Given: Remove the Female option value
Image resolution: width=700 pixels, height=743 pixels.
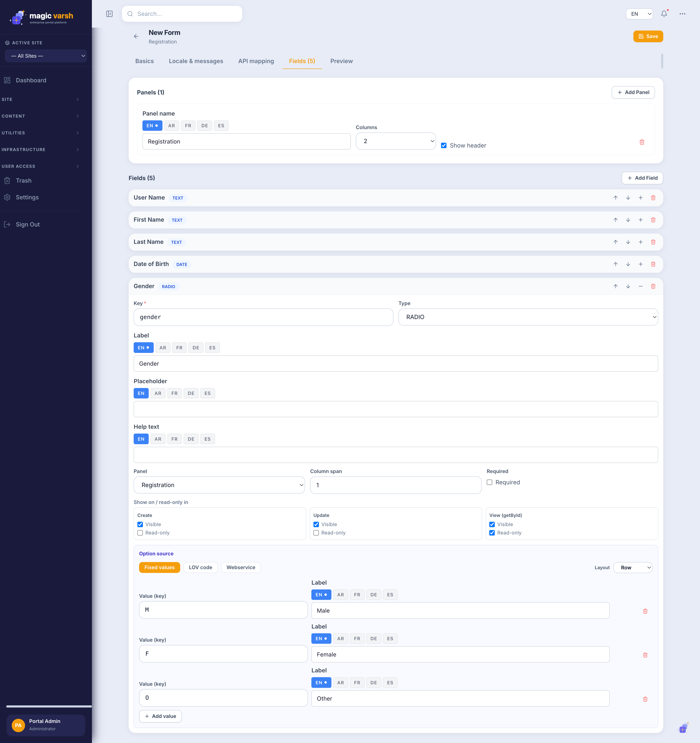Looking at the screenshot, I should pos(645,655).
